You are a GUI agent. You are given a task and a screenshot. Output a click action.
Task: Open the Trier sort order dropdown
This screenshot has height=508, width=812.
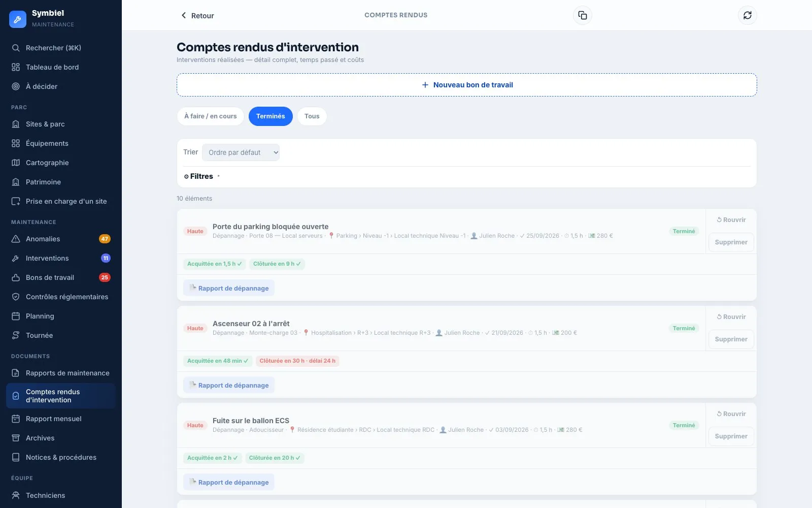241,152
